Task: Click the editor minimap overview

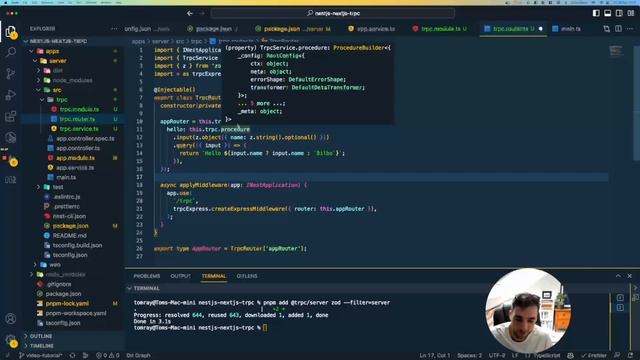Action: (x=616, y=51)
